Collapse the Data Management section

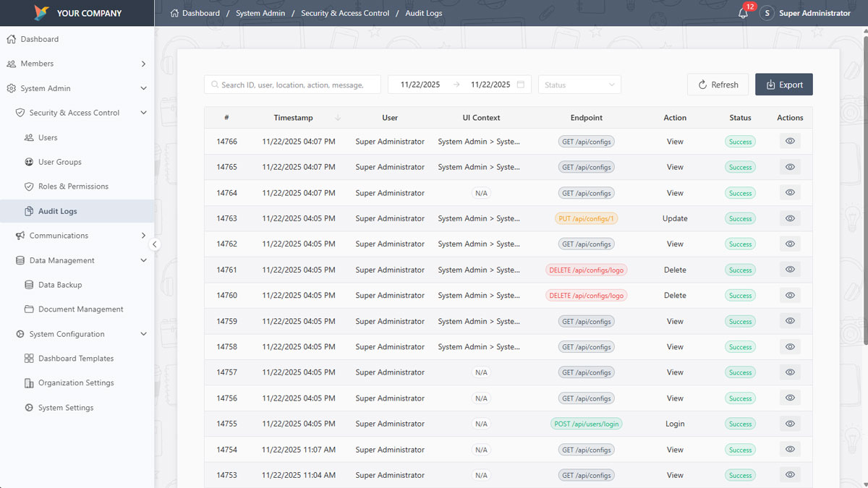point(77,260)
